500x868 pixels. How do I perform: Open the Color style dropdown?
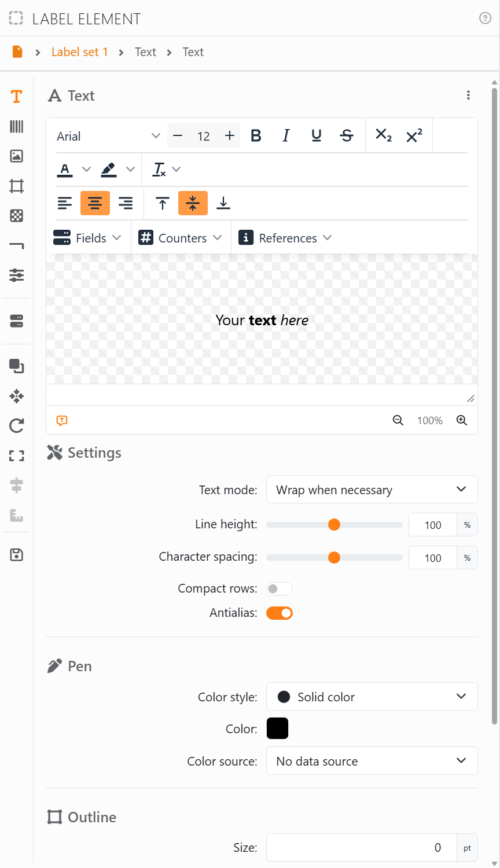(372, 697)
